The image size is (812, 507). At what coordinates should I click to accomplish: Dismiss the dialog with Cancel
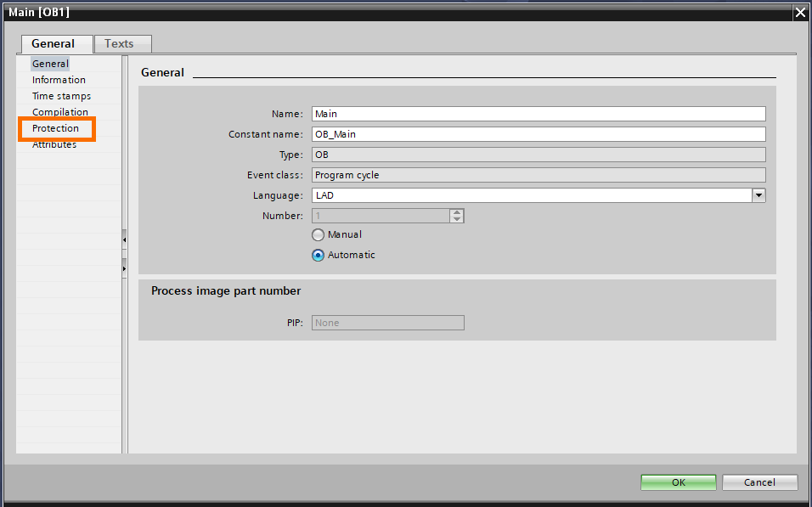click(x=758, y=482)
